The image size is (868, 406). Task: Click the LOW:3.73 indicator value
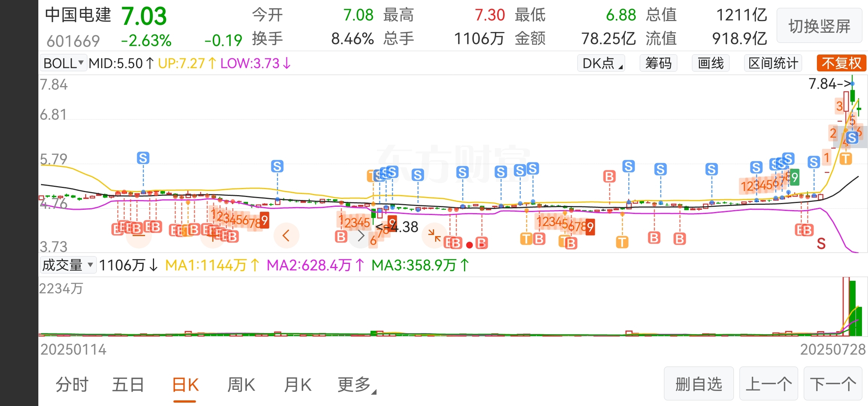(256, 63)
